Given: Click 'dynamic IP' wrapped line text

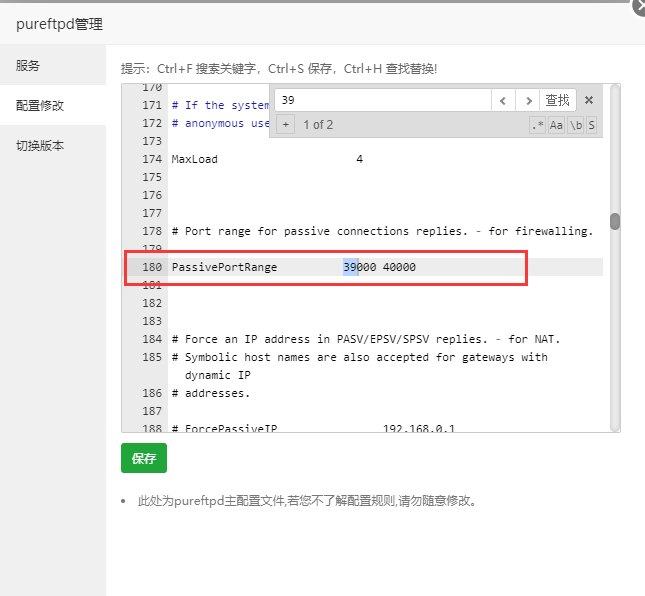Looking at the screenshot, I should (218, 375).
